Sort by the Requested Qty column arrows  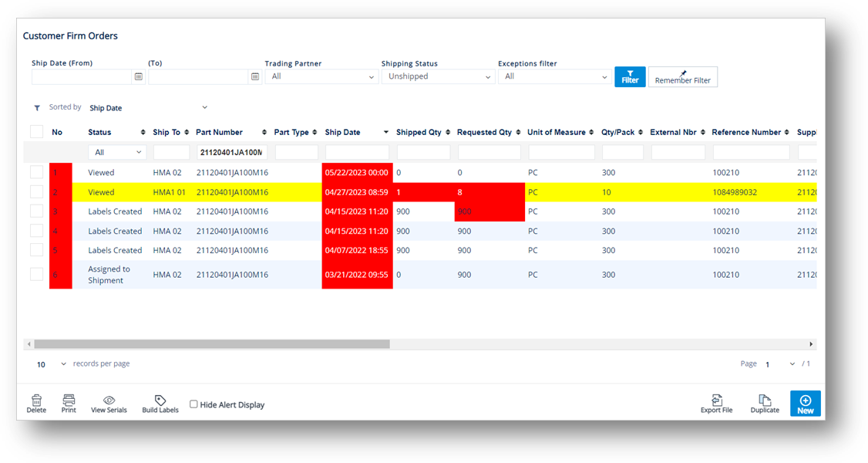518,133
